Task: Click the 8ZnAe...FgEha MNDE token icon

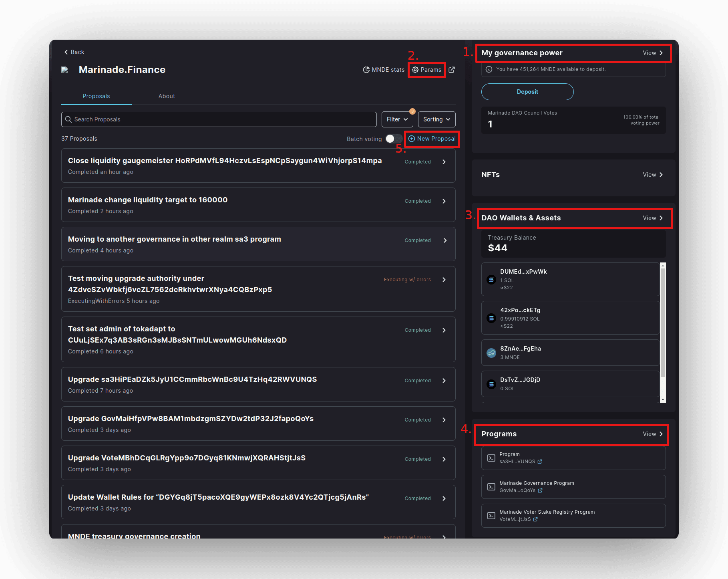Action: tap(491, 353)
